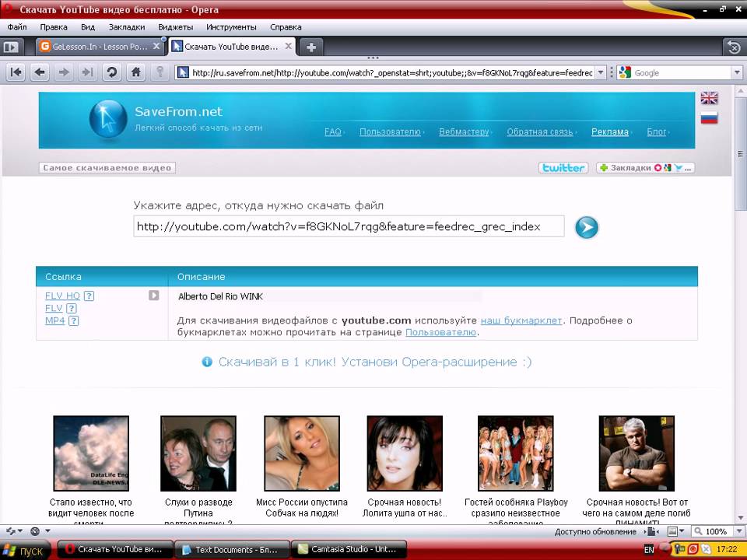The width and height of the screenshot is (747, 560).
Task: Click the twitter button
Action: 563,168
